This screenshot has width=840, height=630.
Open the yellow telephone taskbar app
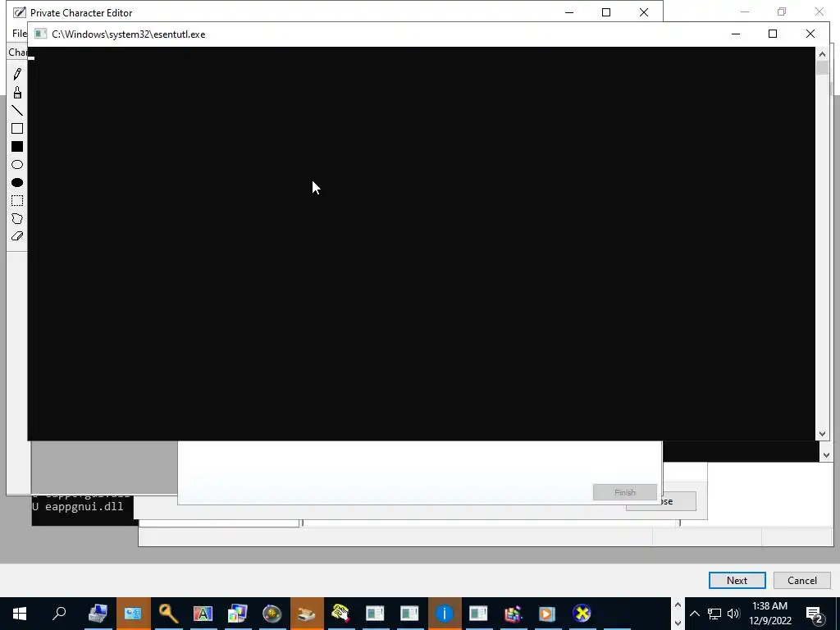point(340,614)
